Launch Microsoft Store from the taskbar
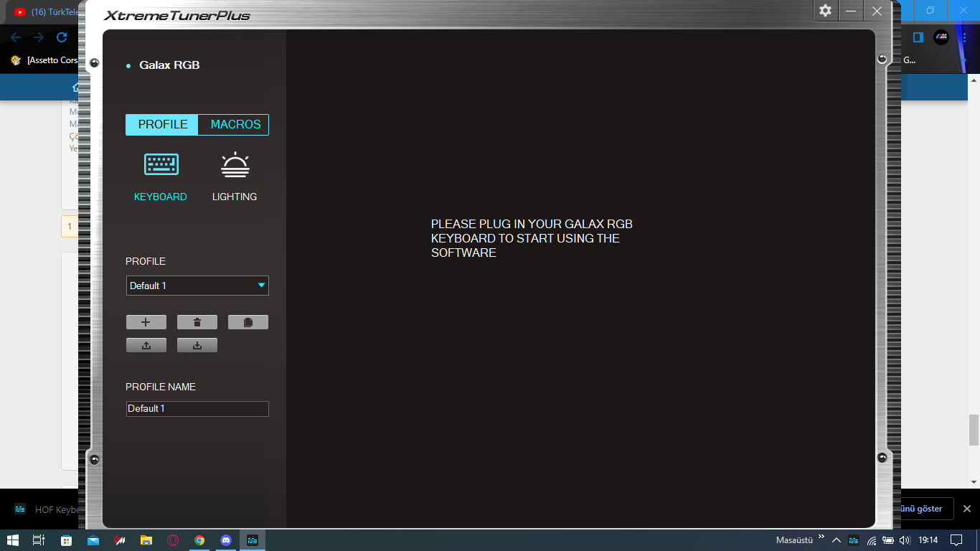Screen dimensions: 980x551 (66, 540)
